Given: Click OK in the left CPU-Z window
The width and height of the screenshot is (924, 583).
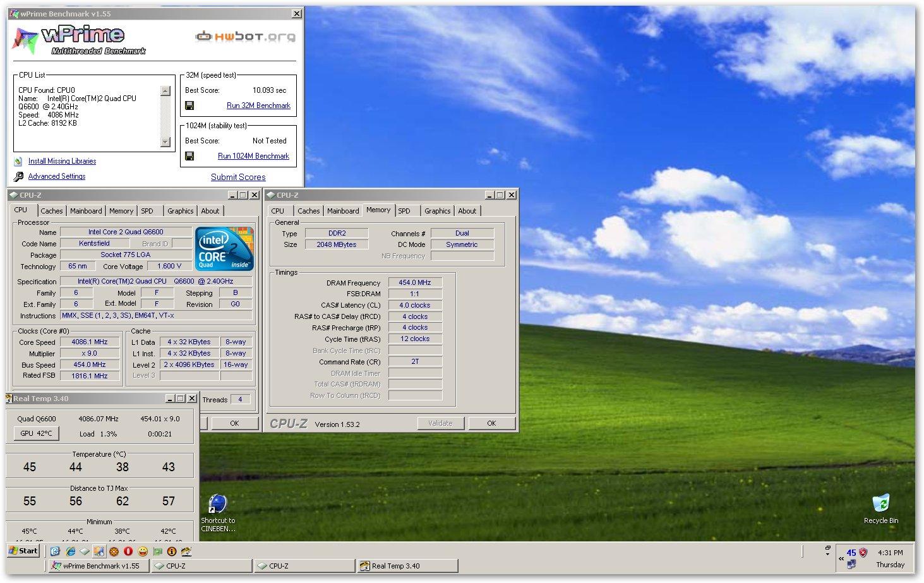Looking at the screenshot, I should pyautogui.click(x=234, y=423).
